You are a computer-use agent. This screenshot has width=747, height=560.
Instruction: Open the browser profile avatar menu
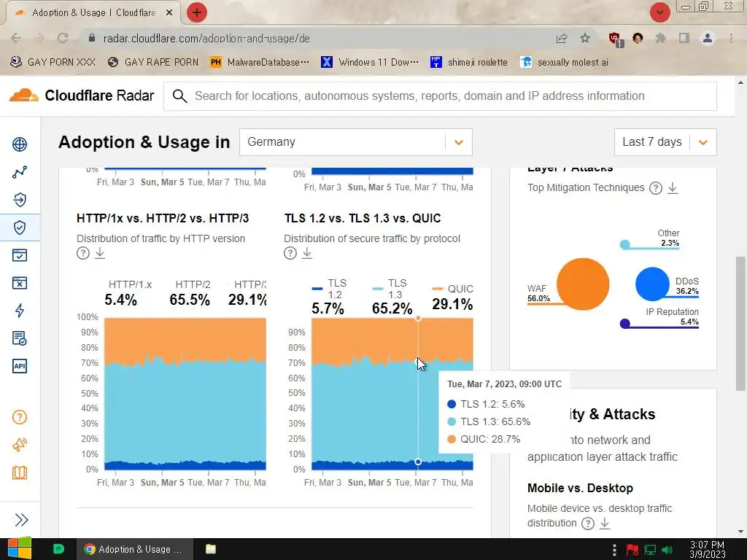pos(708,38)
